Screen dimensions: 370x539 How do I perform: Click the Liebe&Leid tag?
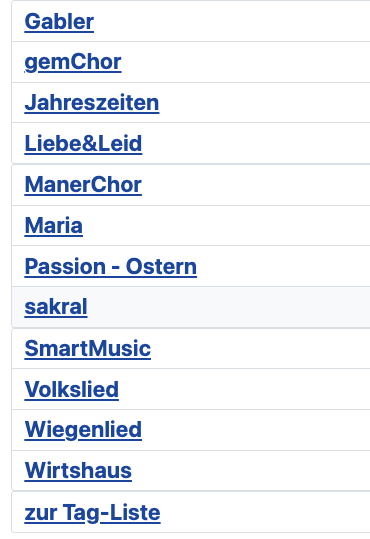point(83,144)
